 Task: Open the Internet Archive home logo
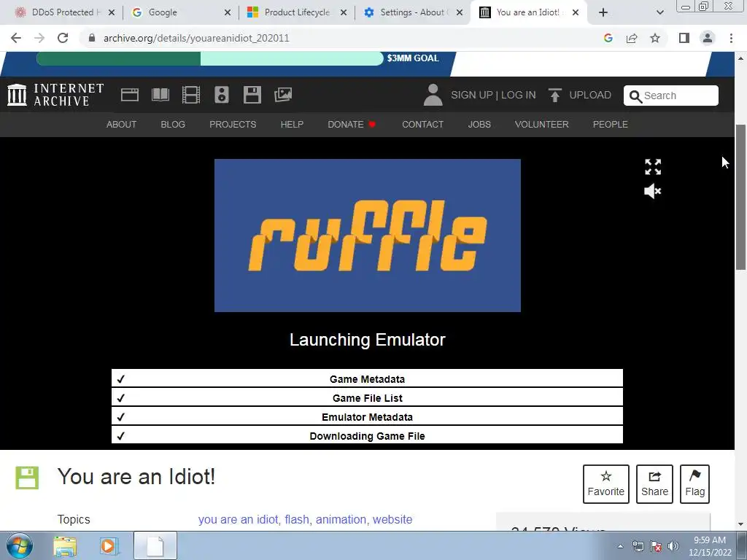(55, 94)
